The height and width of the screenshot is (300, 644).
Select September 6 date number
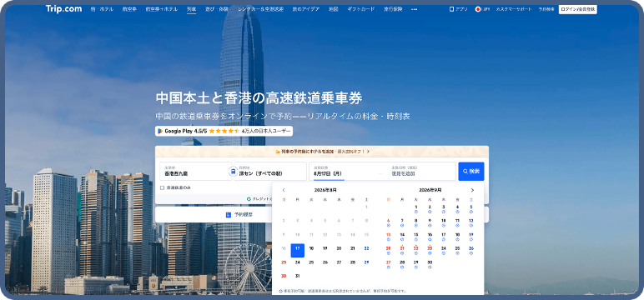point(389,221)
